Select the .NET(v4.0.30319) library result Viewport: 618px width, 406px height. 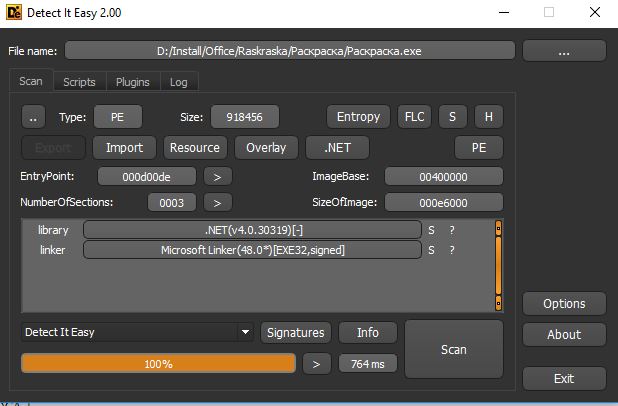(252, 230)
